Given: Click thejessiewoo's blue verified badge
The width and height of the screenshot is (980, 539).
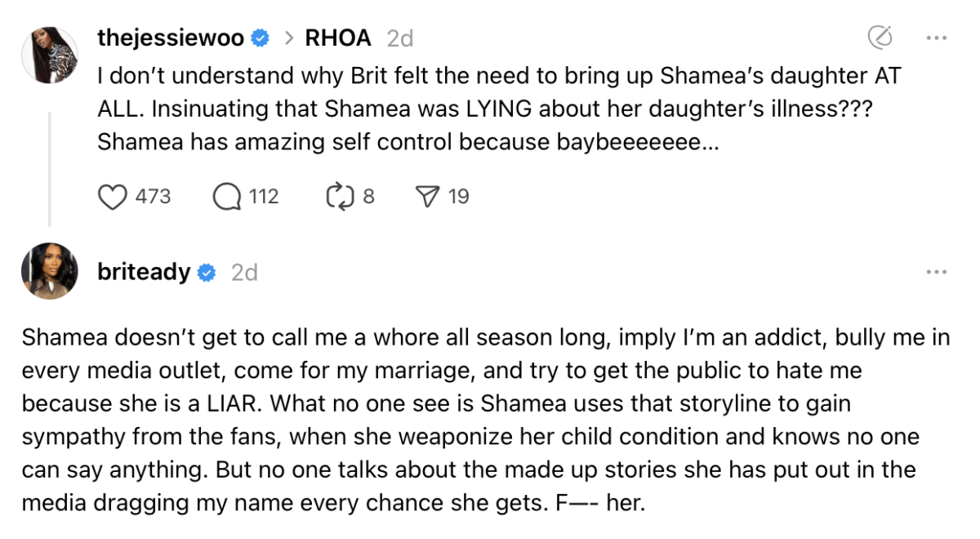Looking at the screenshot, I should (261, 38).
